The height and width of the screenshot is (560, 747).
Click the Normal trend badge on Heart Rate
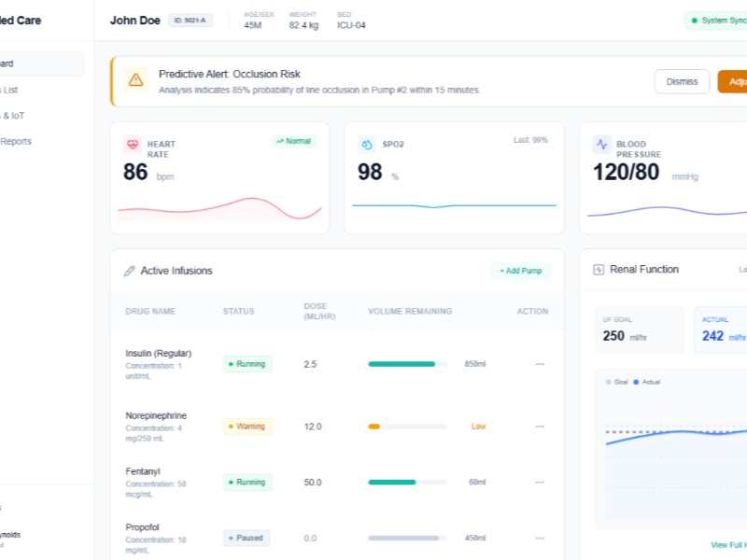click(294, 141)
